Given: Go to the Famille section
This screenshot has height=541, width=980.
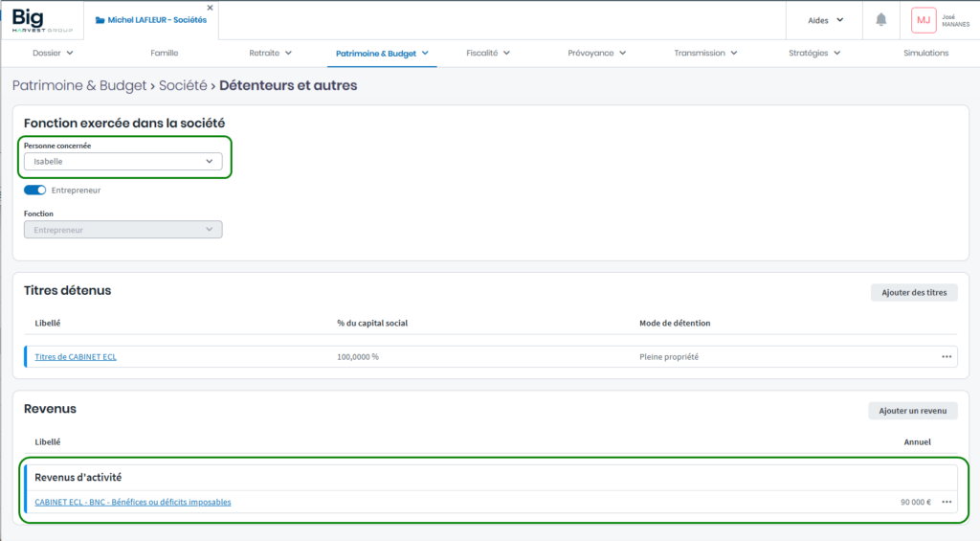Looking at the screenshot, I should click(165, 54).
